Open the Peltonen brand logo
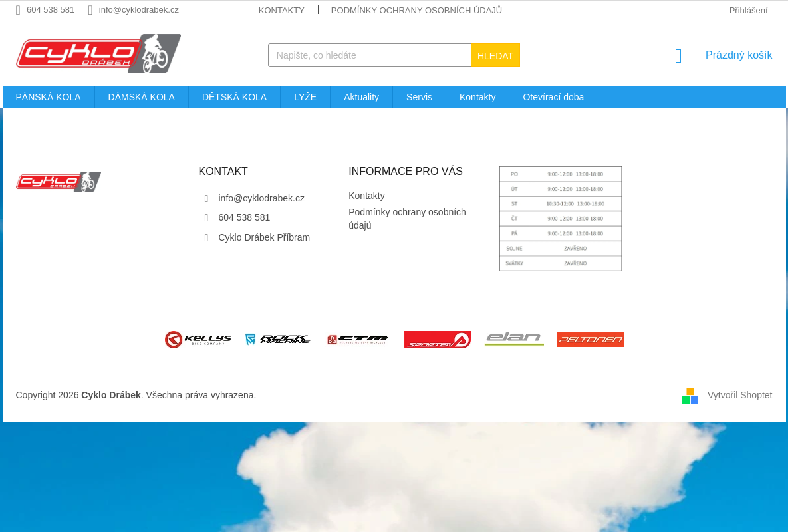798x532 pixels. click(x=590, y=340)
